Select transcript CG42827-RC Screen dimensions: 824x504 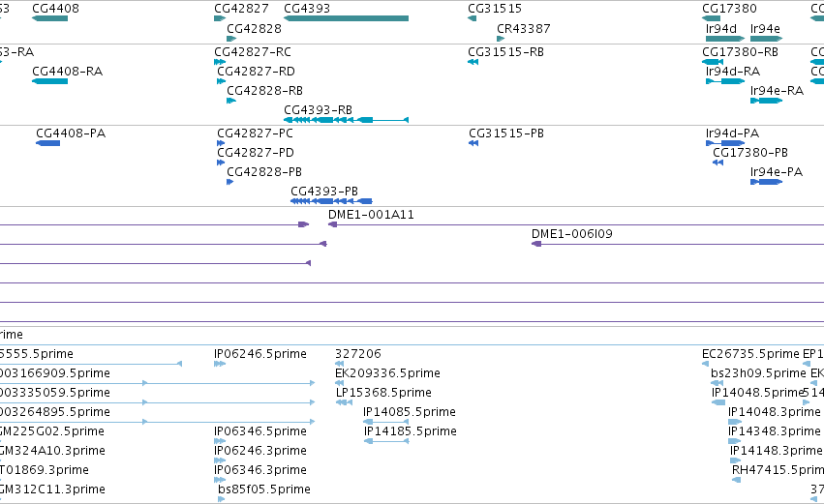tap(253, 52)
